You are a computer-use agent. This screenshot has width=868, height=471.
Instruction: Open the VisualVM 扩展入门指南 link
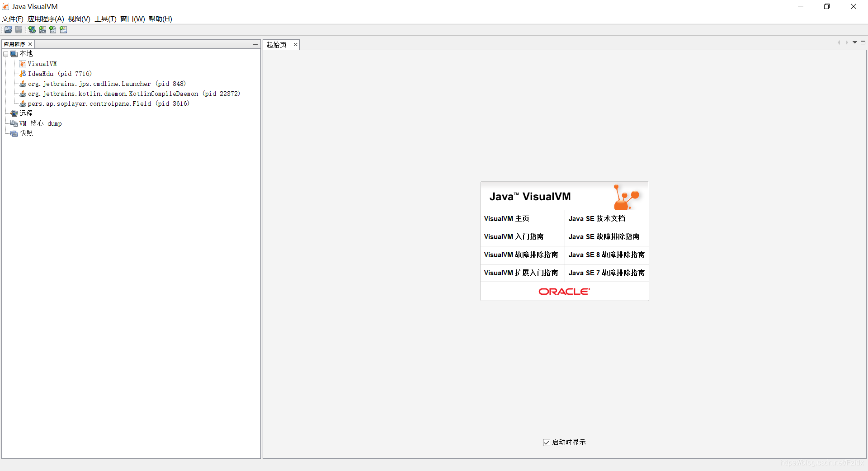pyautogui.click(x=522, y=273)
